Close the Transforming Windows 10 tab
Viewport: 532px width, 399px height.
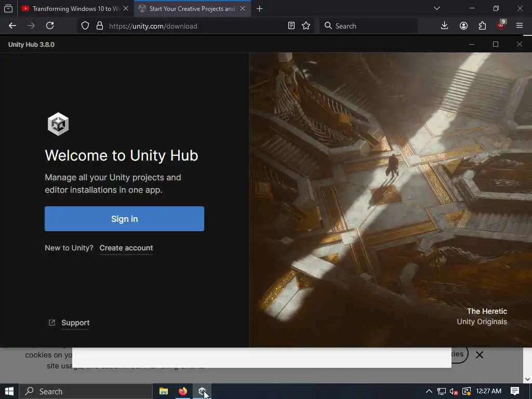(126, 9)
